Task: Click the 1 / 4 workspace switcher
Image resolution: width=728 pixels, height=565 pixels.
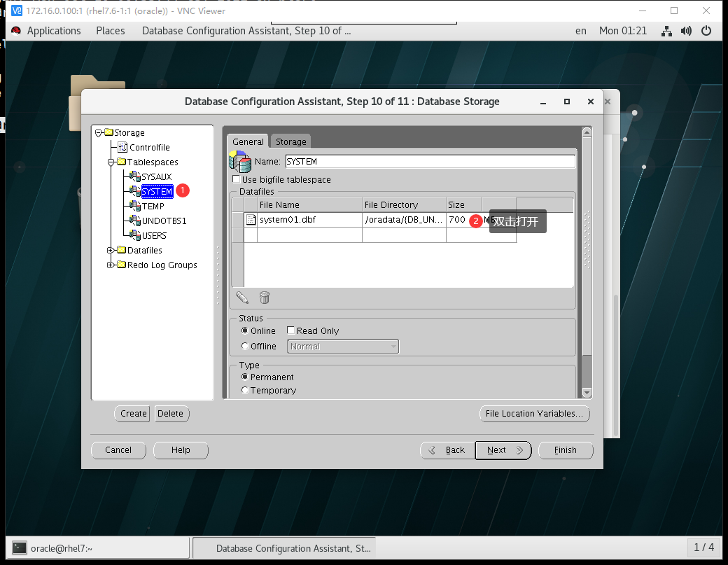Action: click(x=704, y=547)
